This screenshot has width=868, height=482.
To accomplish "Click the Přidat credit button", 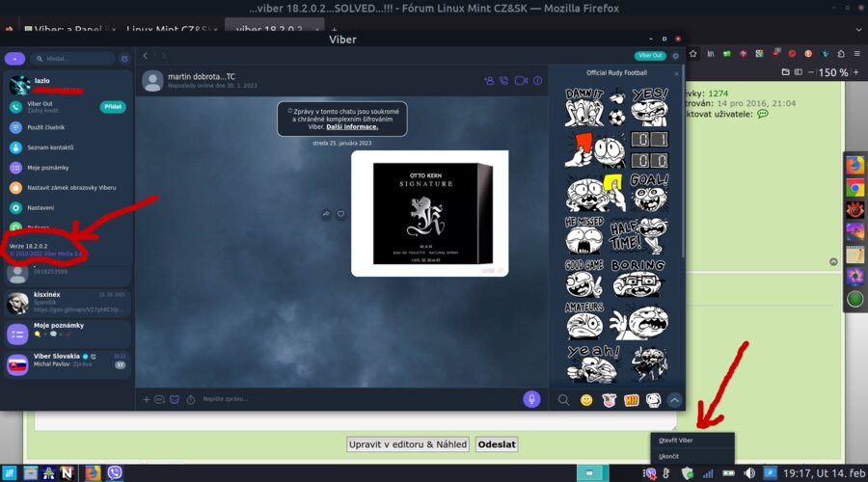I will tap(113, 107).
